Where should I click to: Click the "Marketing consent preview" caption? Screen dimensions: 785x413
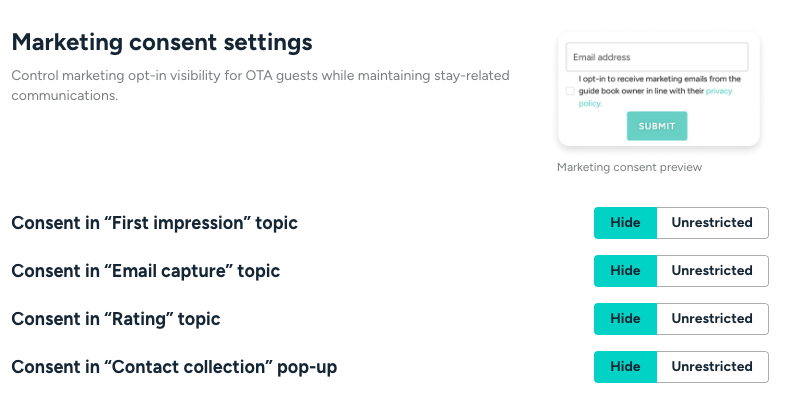[629, 167]
